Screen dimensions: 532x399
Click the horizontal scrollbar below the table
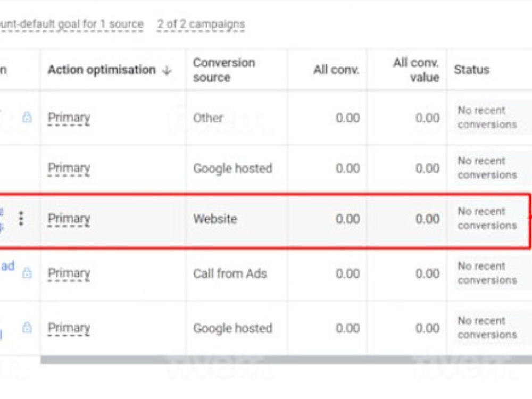[x=286, y=360]
